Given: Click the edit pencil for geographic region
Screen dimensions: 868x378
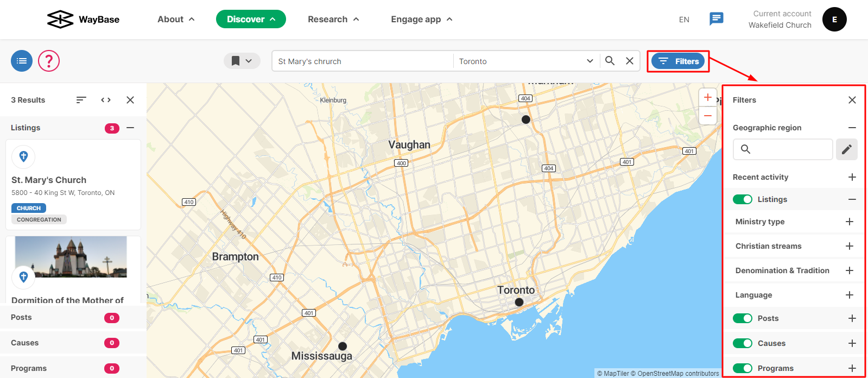Looking at the screenshot, I should coord(847,149).
